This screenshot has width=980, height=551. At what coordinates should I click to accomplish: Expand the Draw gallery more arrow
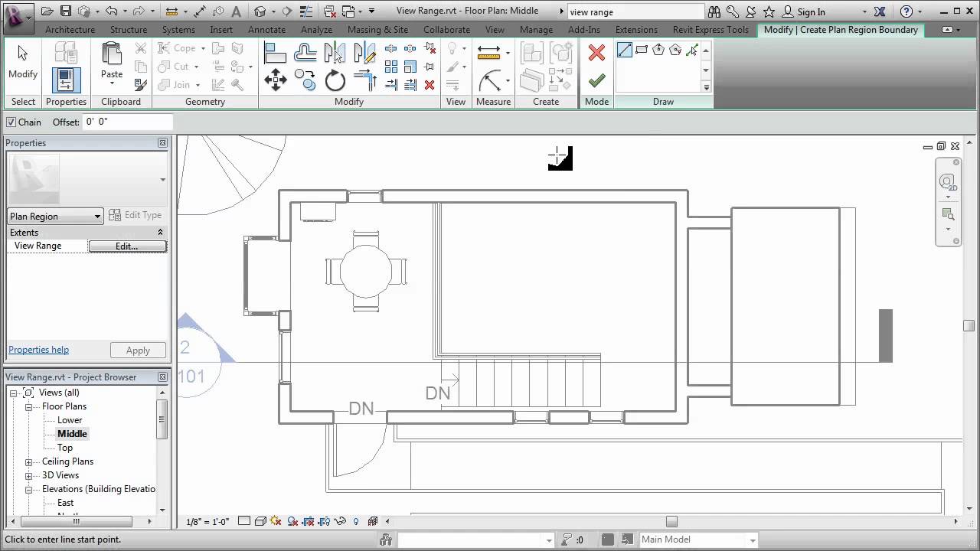pos(706,87)
